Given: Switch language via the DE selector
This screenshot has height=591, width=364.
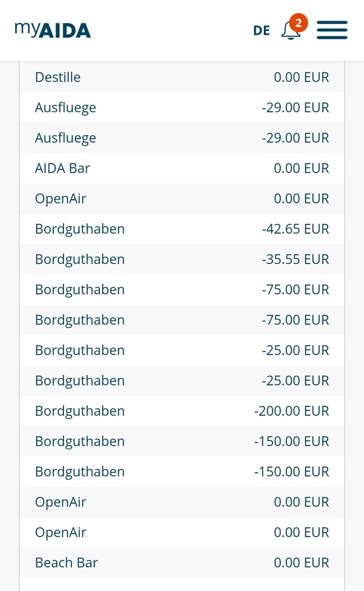Looking at the screenshot, I should [x=262, y=31].
